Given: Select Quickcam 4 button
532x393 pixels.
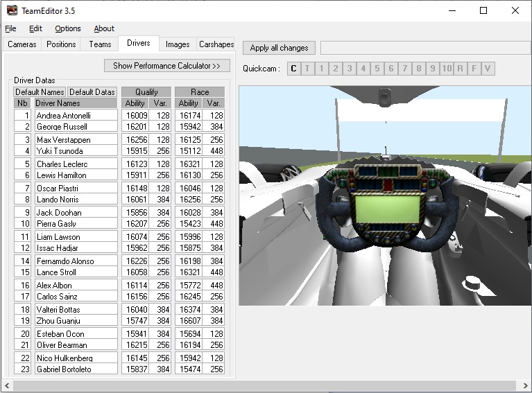Looking at the screenshot, I should pos(363,69).
